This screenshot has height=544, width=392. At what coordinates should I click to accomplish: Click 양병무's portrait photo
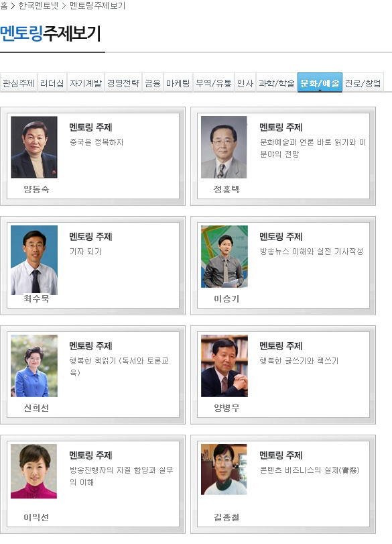pos(224,366)
